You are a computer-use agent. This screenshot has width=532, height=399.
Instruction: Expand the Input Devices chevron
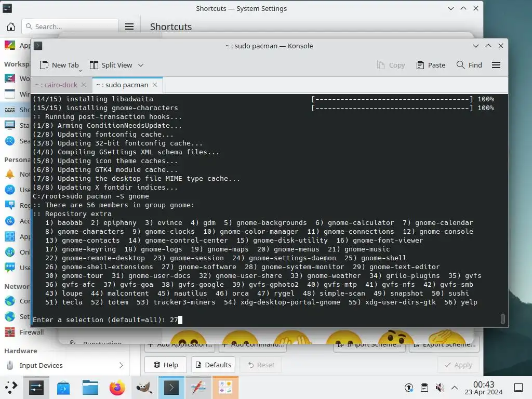(x=121, y=365)
